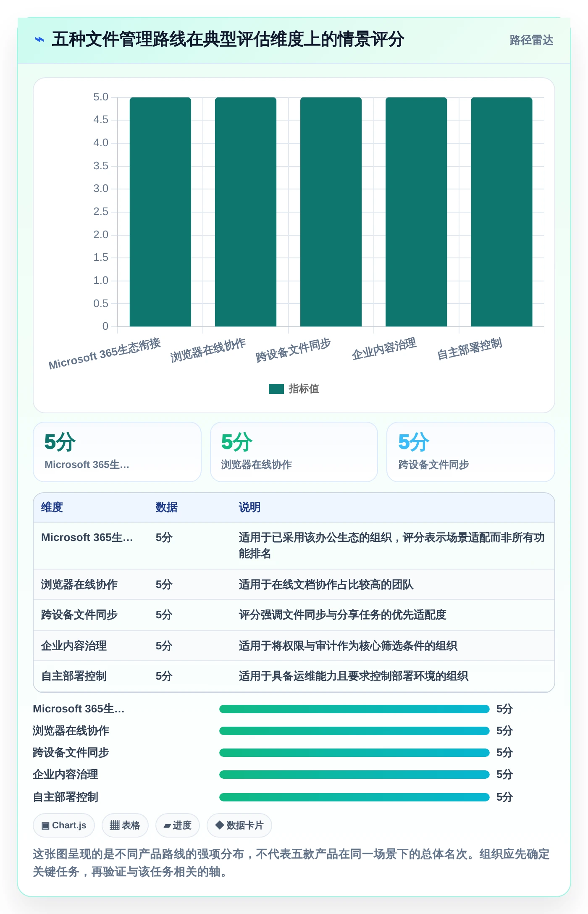588x914 pixels.
Task: Click the 2.5 y-axis tick label
Action: 101,212
